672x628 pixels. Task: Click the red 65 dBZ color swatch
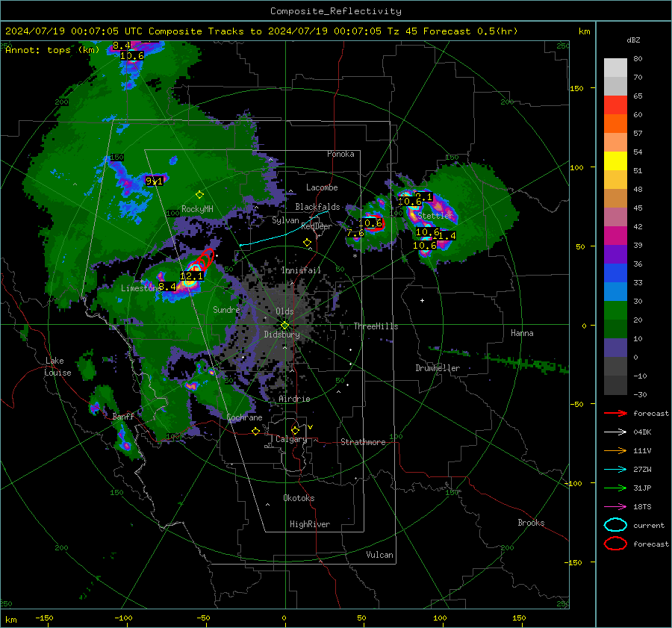pos(615,105)
